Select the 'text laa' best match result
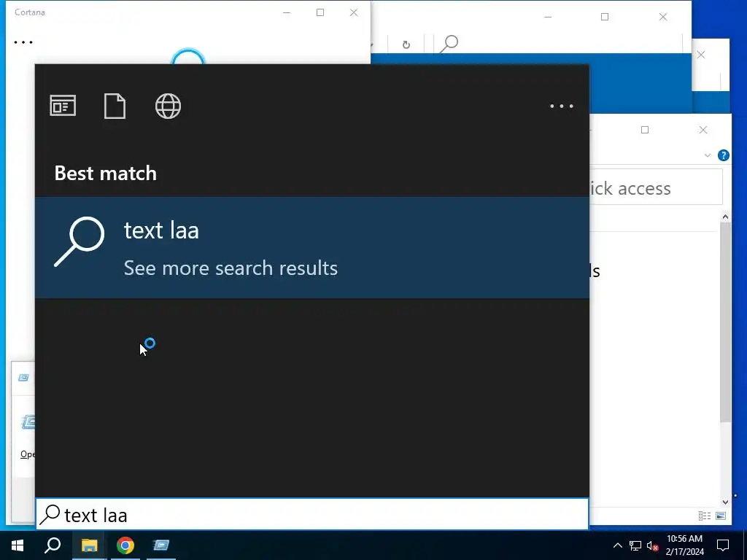The image size is (747, 560). [x=312, y=248]
